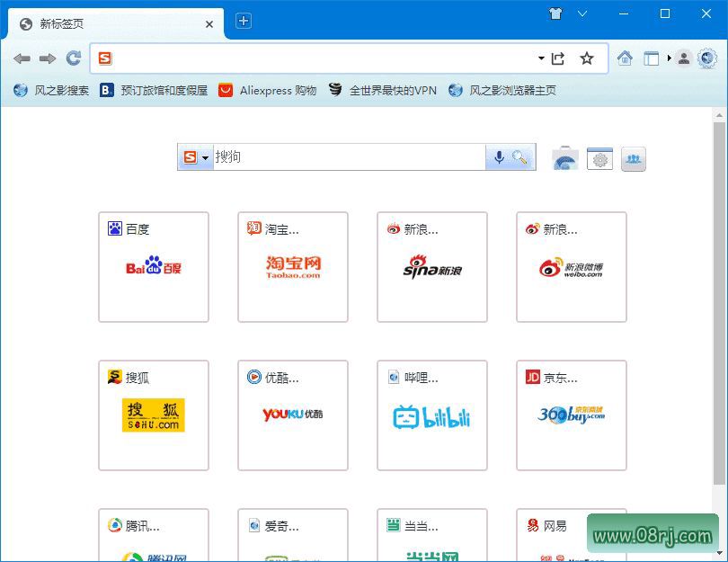Click the people group icon button

(634, 159)
